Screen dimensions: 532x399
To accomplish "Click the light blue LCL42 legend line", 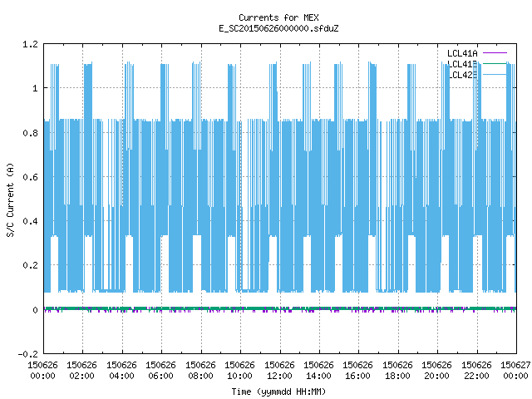I will tap(495, 74).
